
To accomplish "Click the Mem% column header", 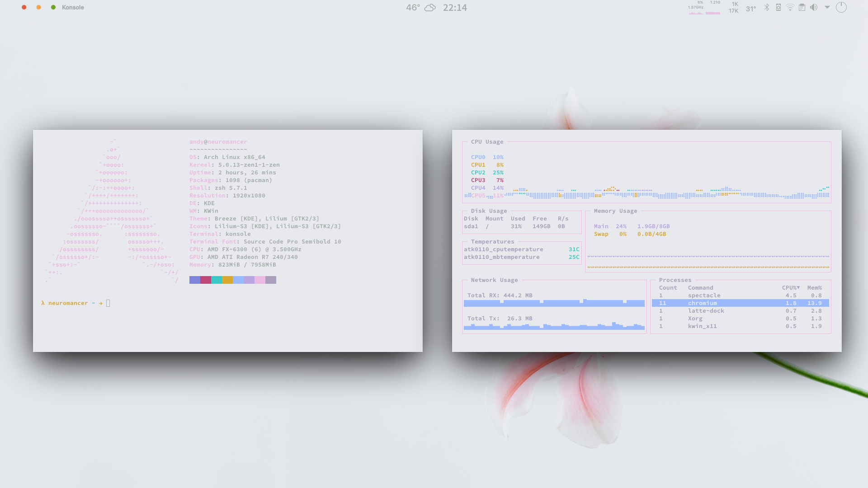I will coord(815,288).
